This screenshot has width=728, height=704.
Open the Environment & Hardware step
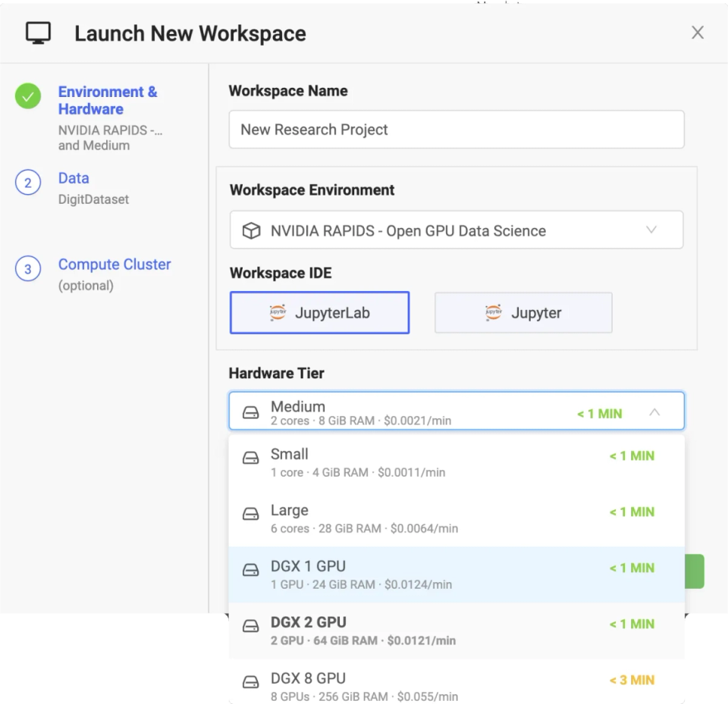[108, 100]
